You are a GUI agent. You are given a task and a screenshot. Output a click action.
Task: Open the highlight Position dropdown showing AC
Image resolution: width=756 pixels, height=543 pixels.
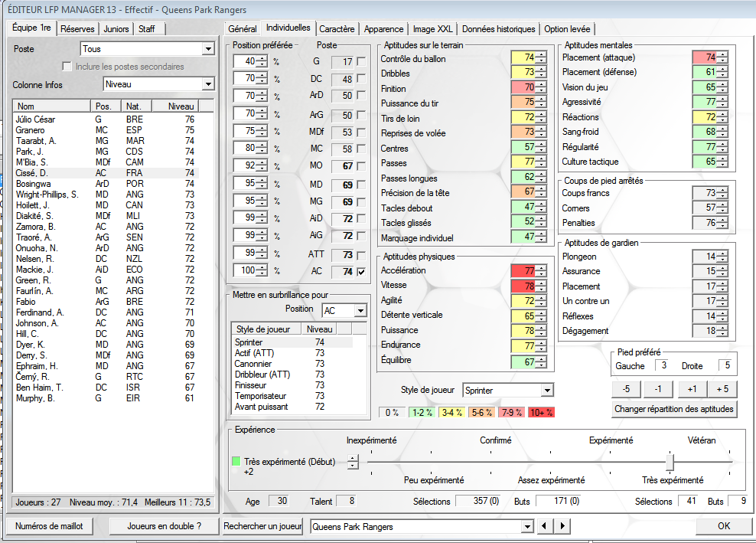point(360,310)
